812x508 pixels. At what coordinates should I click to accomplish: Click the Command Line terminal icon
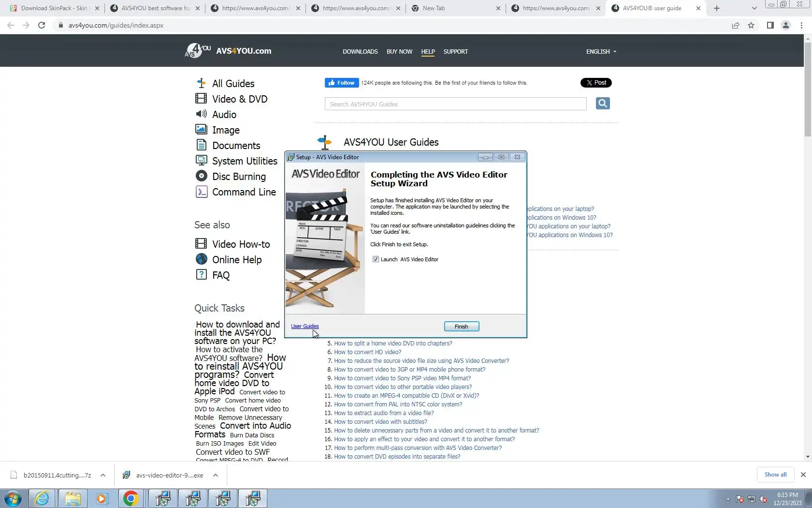(x=201, y=192)
